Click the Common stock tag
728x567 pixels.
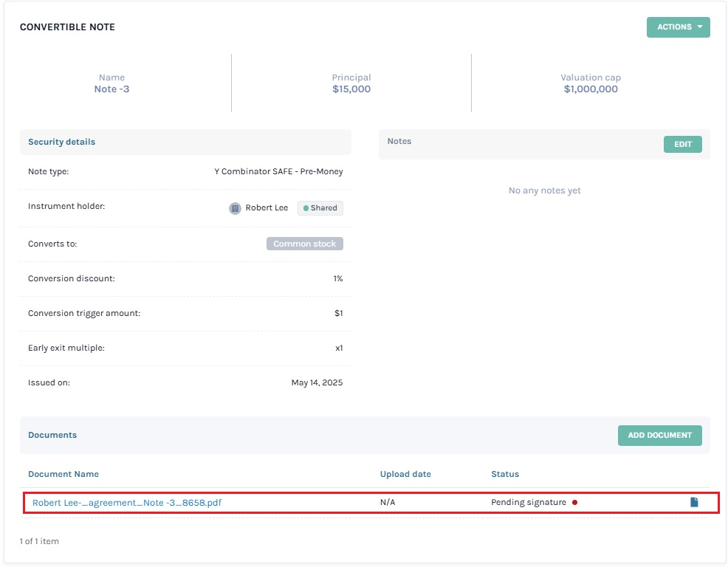(305, 244)
